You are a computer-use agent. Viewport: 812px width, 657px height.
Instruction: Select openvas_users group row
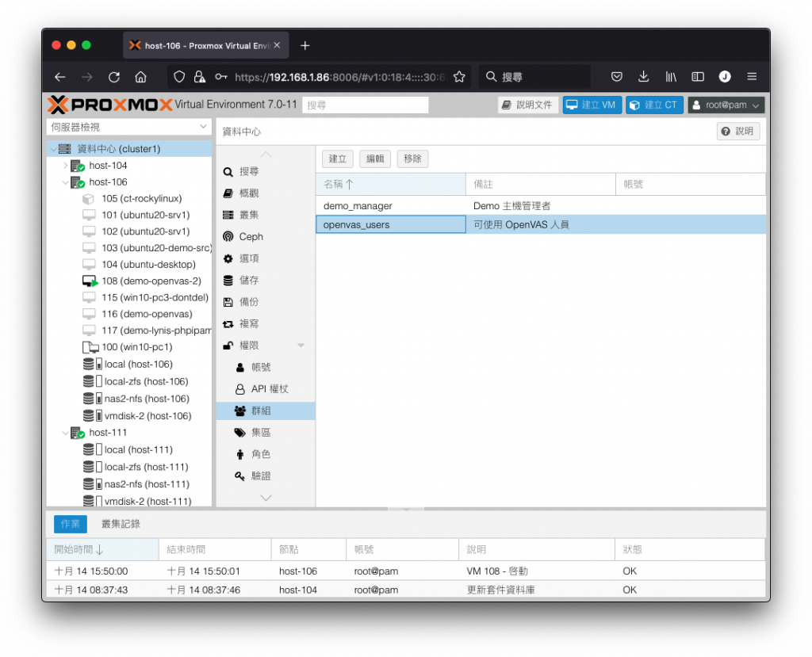pyautogui.click(x=541, y=225)
